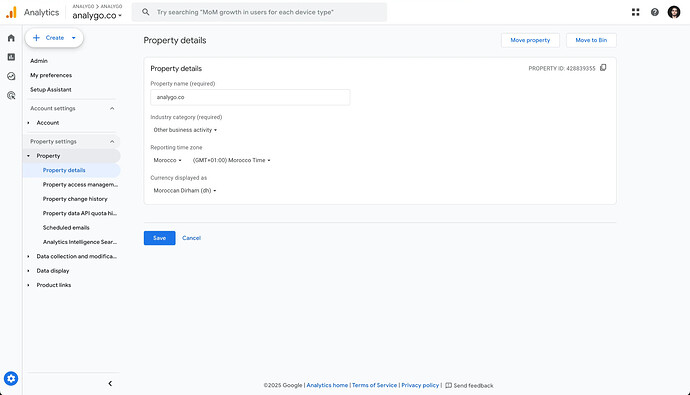Click the top search bar field

click(260, 12)
